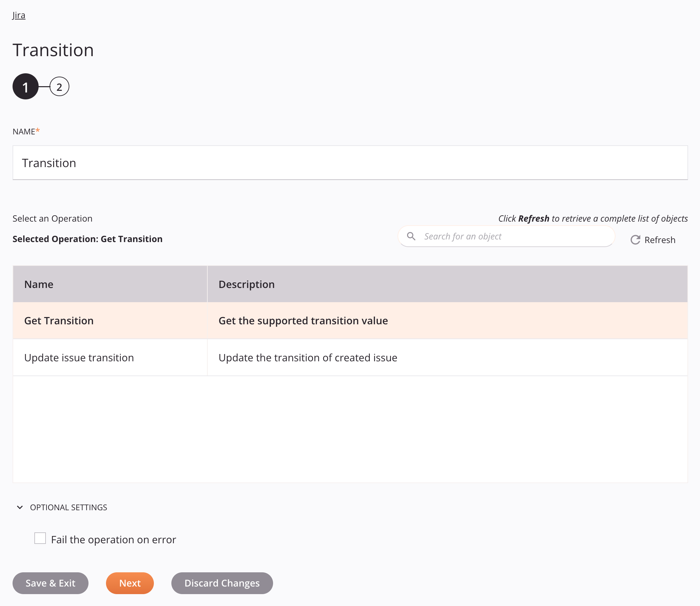Screen dimensions: 700x606
Task: Click the Jira breadcrumb navigation link
Action: (18, 15)
